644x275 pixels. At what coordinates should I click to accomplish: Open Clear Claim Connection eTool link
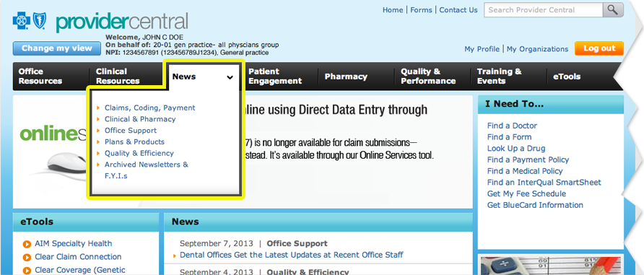pyautogui.click(x=78, y=257)
